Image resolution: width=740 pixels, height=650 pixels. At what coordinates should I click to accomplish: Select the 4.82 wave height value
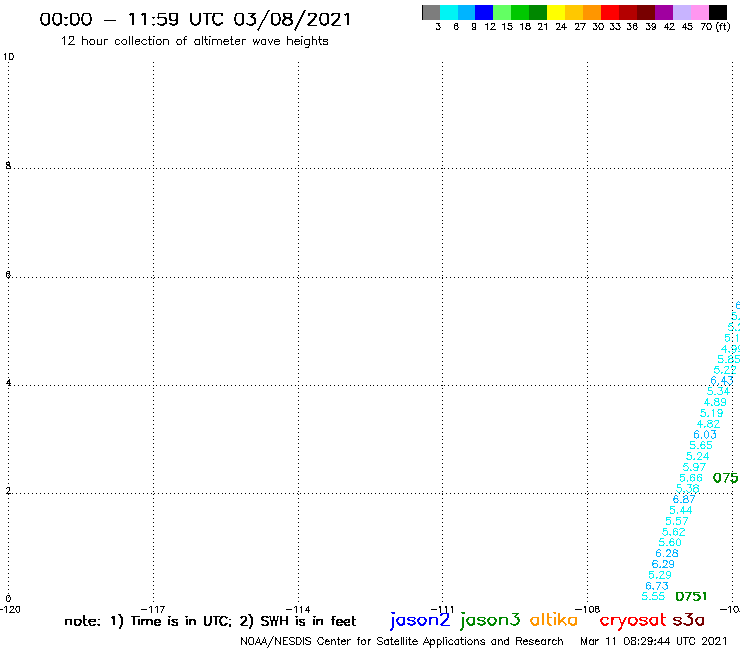(708, 424)
